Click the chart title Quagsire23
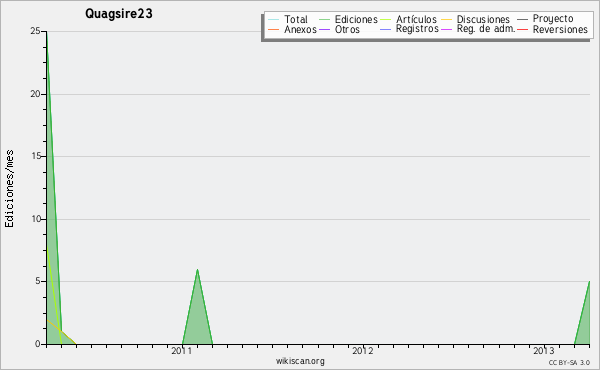600x370 pixels. pos(119,14)
